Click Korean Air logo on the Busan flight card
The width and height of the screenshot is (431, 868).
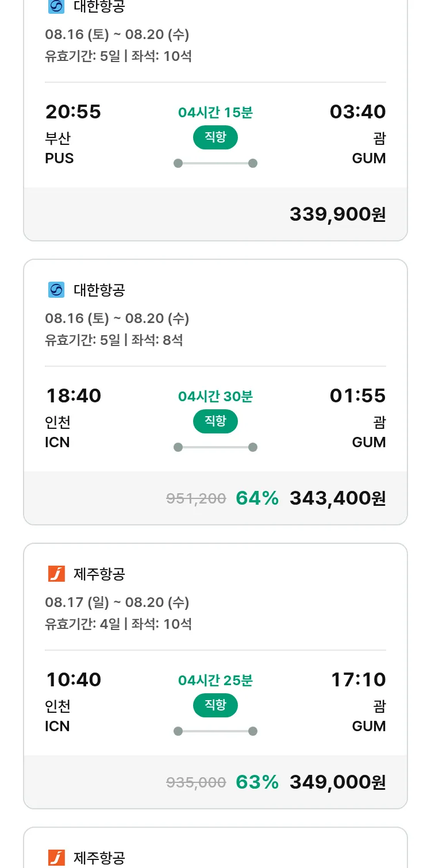[56, 6]
